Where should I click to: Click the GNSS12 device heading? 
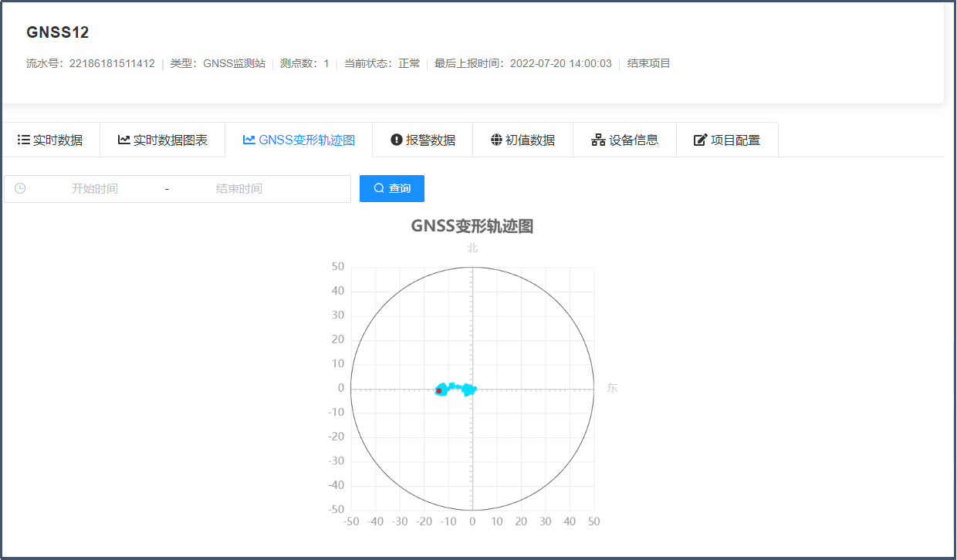pyautogui.click(x=58, y=32)
